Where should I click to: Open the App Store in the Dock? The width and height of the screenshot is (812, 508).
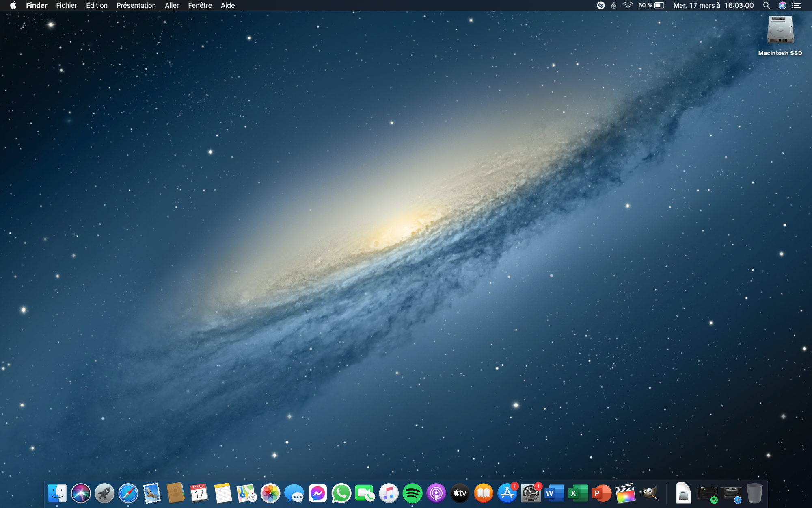(x=507, y=493)
